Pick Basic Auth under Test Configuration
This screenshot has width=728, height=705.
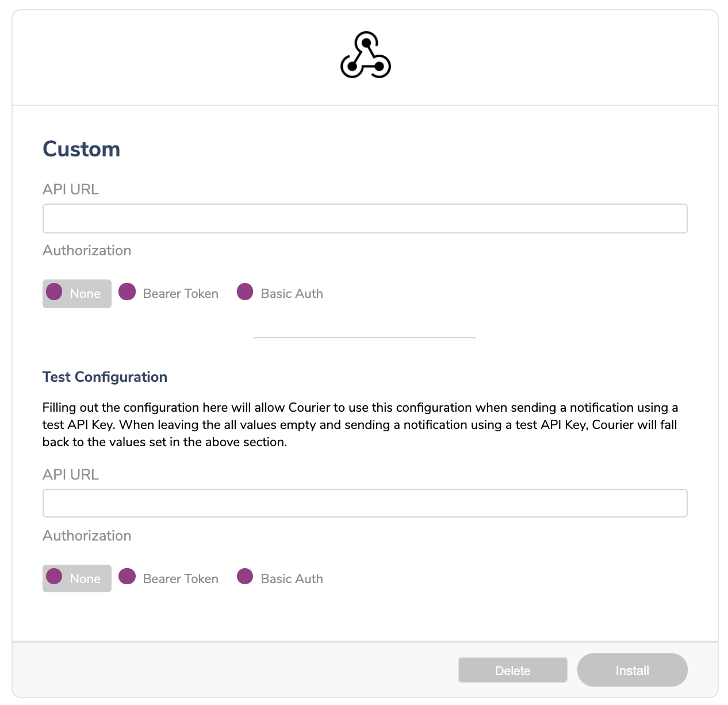pos(280,578)
